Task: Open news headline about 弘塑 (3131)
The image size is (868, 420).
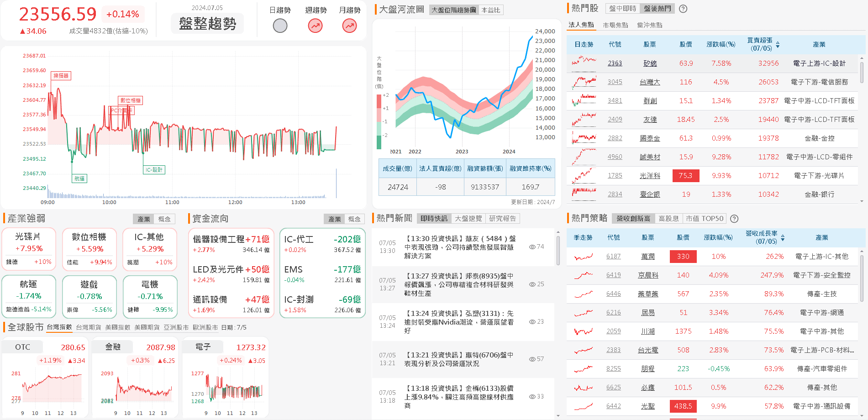Action: (x=459, y=322)
